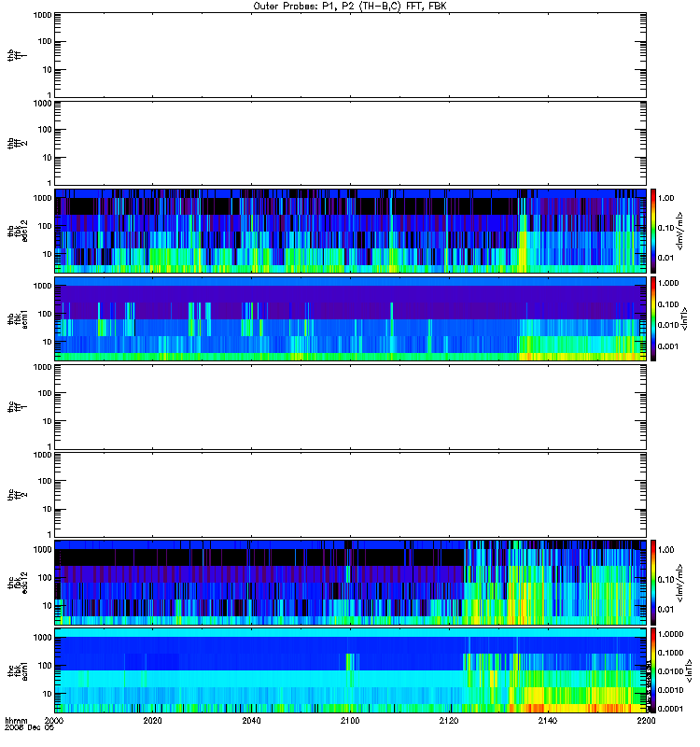This screenshot has height=747, width=700.
Task: Click the color bar beside thb fbk edc12
Action: coord(653,231)
